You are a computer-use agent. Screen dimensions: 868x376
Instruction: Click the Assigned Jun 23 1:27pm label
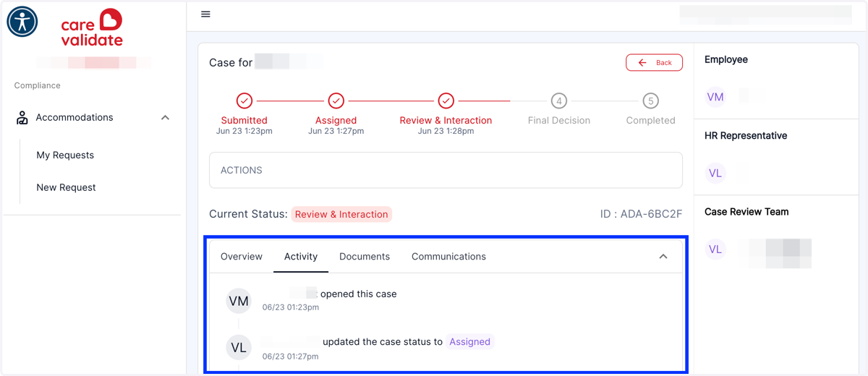coord(336,126)
